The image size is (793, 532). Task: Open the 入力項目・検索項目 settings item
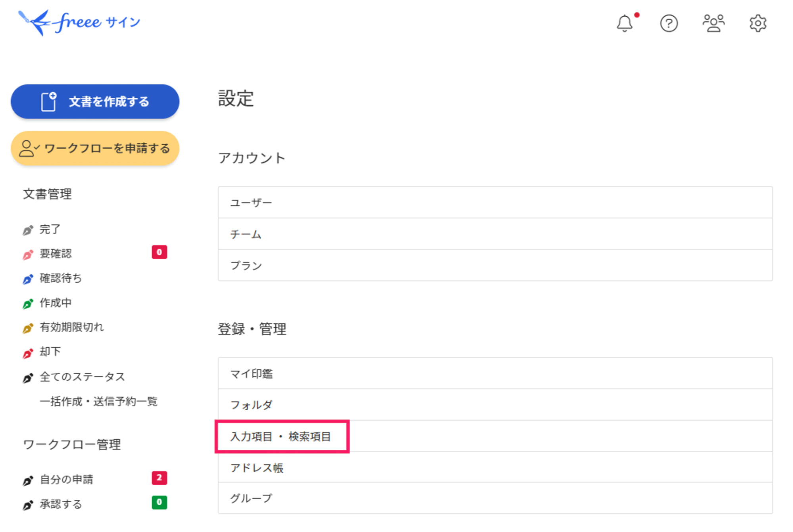pos(281,436)
